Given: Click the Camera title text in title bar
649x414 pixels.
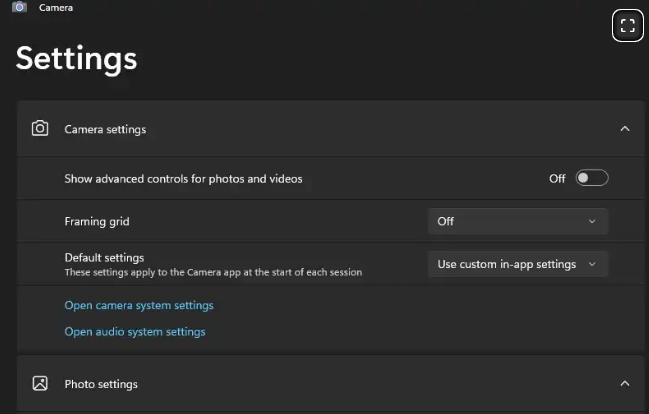Looking at the screenshot, I should (56, 7).
